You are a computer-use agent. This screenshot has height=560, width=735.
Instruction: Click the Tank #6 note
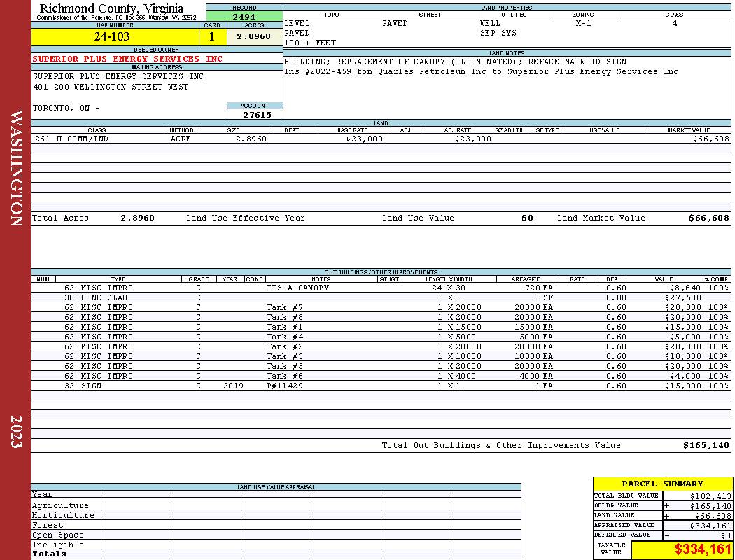click(x=284, y=377)
